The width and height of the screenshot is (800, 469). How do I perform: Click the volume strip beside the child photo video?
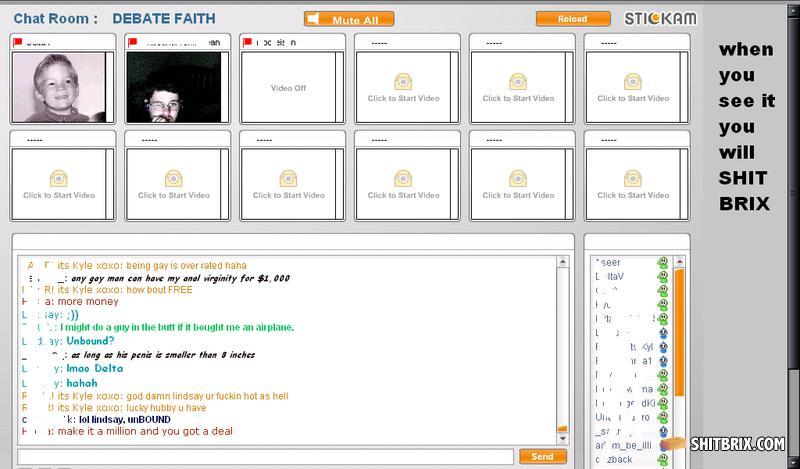click(110, 87)
